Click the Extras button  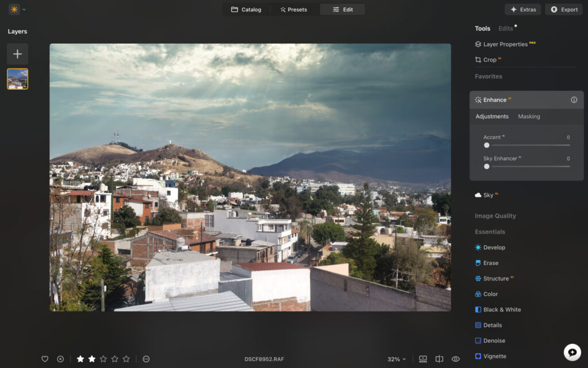(523, 9)
